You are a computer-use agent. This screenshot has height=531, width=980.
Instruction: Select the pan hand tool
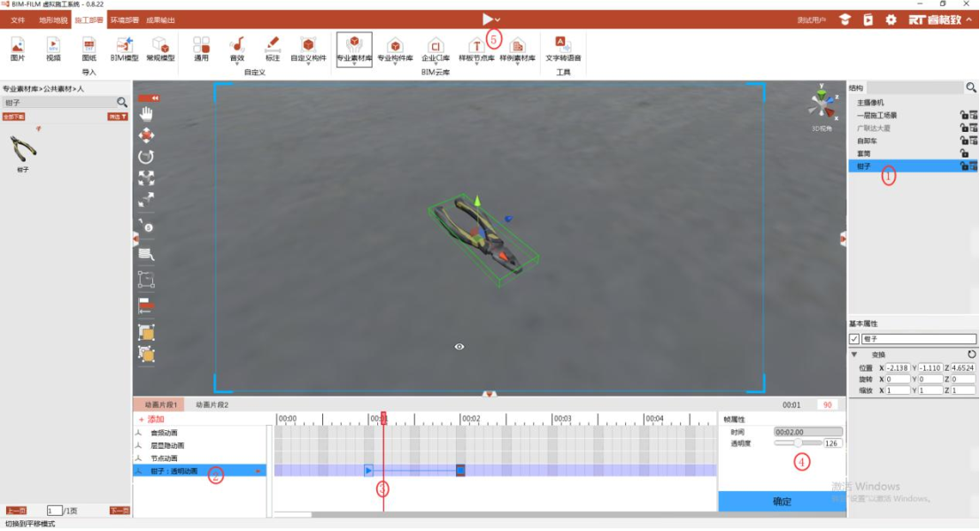(x=146, y=113)
